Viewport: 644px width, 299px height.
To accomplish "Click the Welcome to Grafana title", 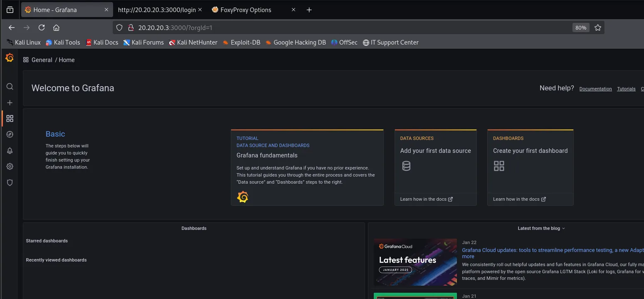I will coord(73,88).
